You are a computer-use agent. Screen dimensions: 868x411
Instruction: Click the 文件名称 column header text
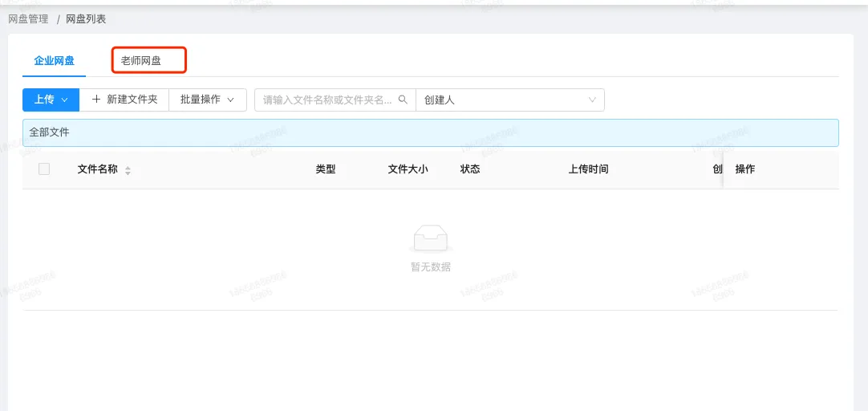[x=97, y=169]
